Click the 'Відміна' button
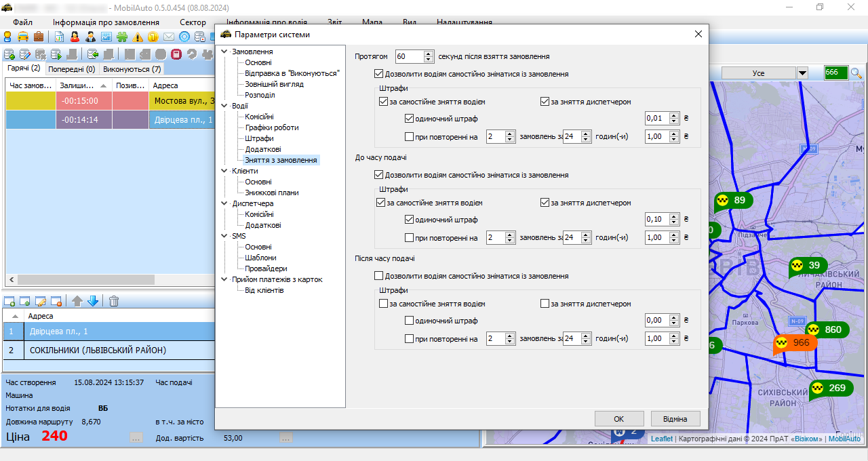Screen dimensions: 868x461 (675, 419)
